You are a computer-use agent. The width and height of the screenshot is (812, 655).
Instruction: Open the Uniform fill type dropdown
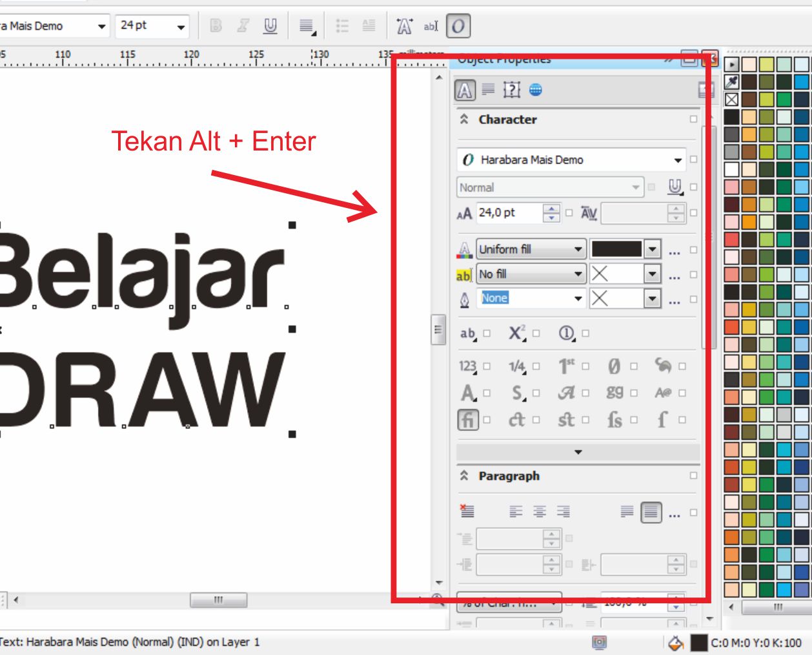pos(531,249)
